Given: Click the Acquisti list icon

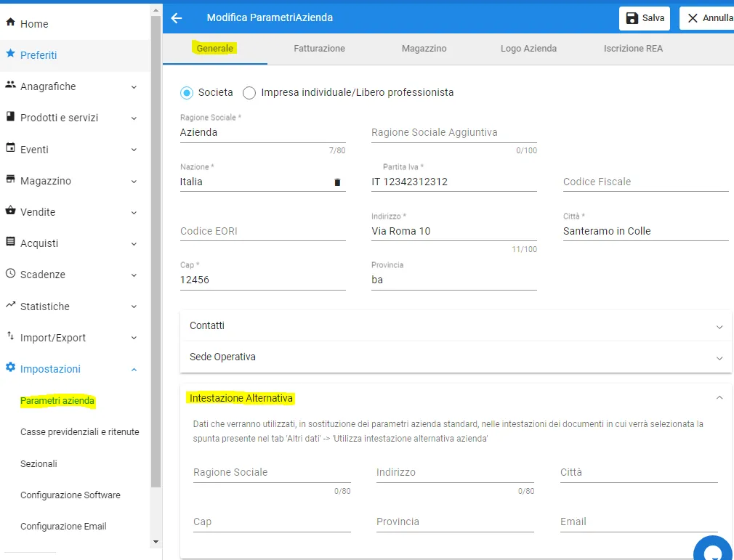Looking at the screenshot, I should tap(10, 242).
